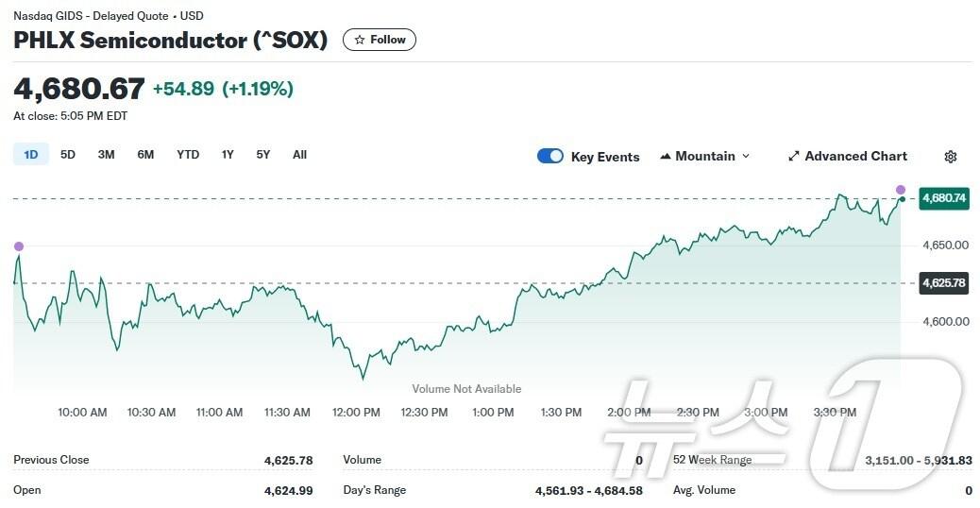This screenshot has height=508, width=980.
Task: Toggle the Key Events switch
Action: [x=550, y=157]
